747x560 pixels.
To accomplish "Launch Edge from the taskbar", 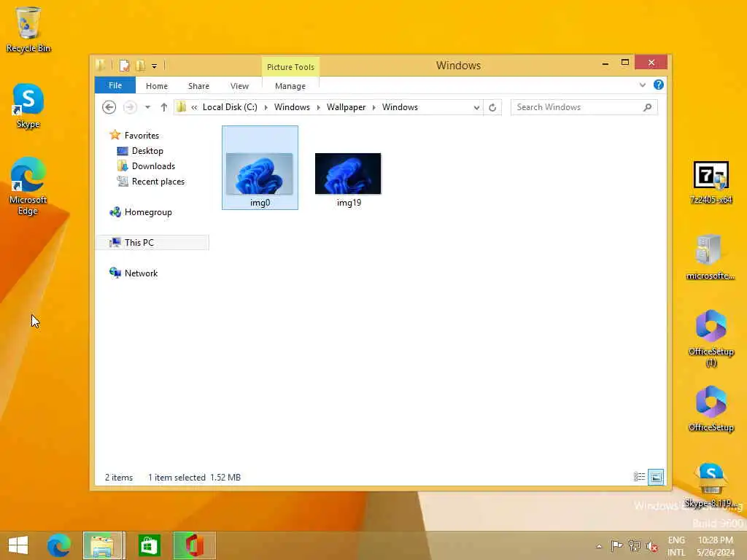I will click(59, 545).
